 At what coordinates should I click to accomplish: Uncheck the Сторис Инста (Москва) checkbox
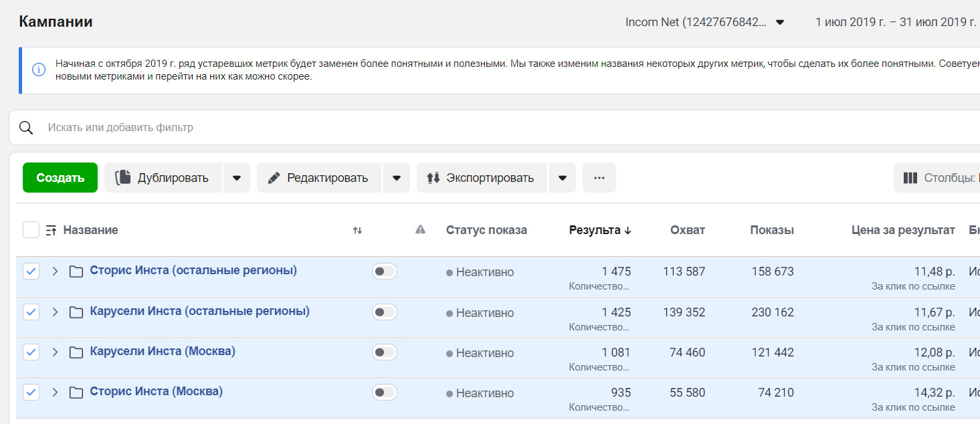31,393
